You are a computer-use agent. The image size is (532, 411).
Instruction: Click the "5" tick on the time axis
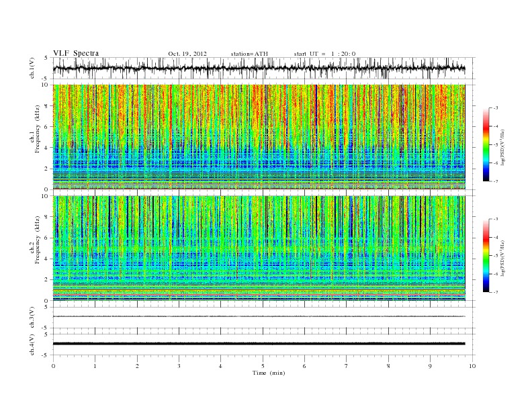click(263, 366)
